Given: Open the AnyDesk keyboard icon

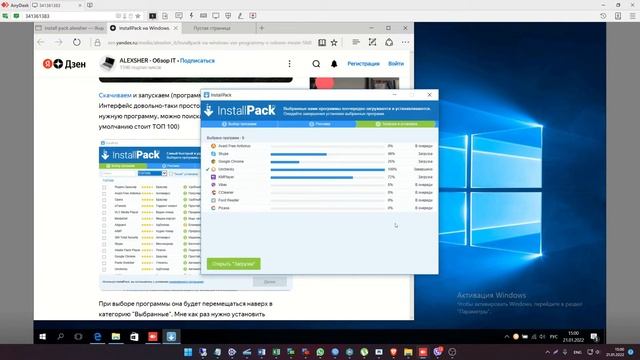Looking at the screenshot, I should 203,16.
